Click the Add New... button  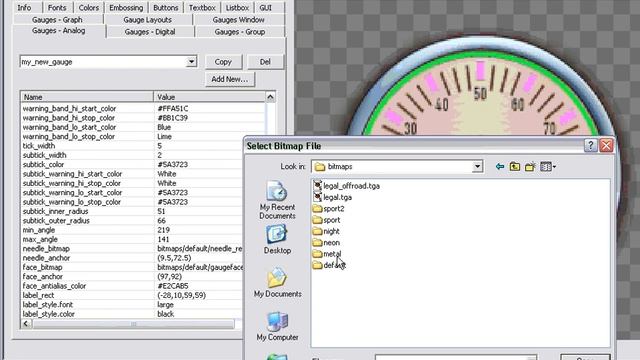[x=229, y=79]
